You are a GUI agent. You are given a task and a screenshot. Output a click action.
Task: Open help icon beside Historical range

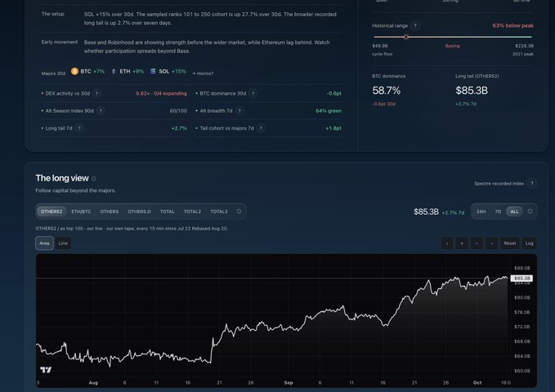click(415, 25)
